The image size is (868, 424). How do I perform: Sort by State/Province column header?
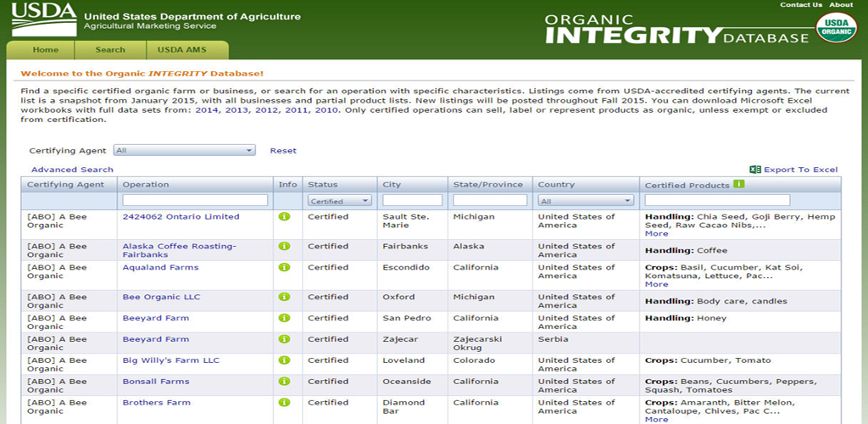click(x=487, y=184)
